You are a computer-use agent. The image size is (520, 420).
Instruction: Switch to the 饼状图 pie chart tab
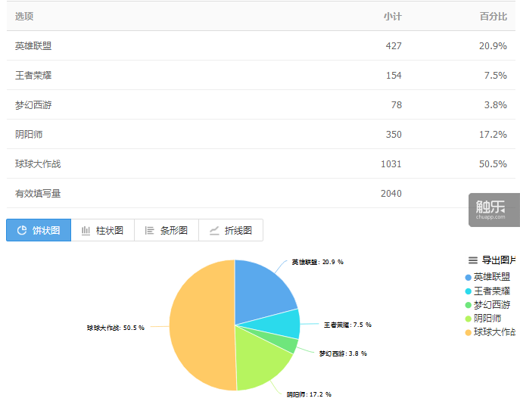(39, 230)
